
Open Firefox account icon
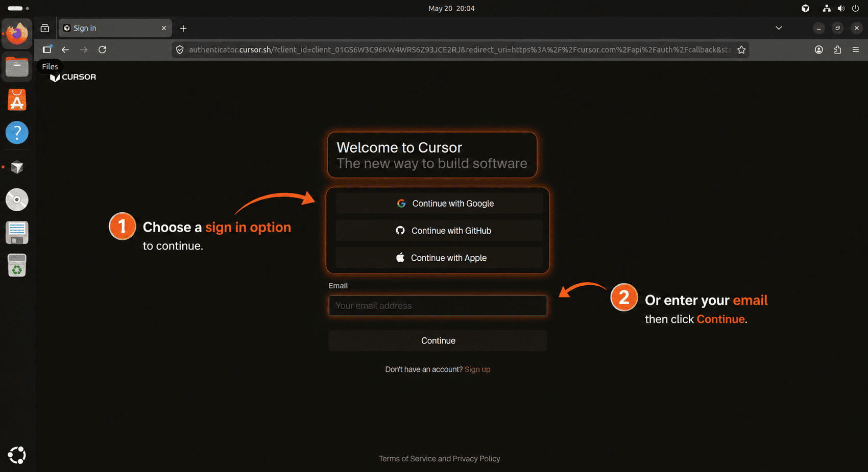[x=819, y=49]
